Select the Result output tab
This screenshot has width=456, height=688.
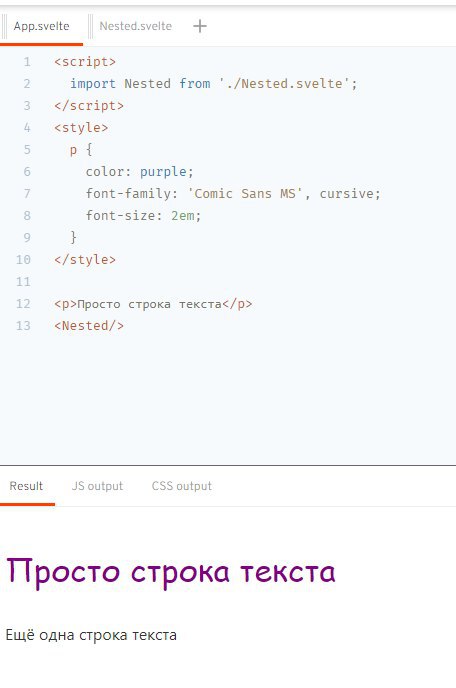(26, 486)
